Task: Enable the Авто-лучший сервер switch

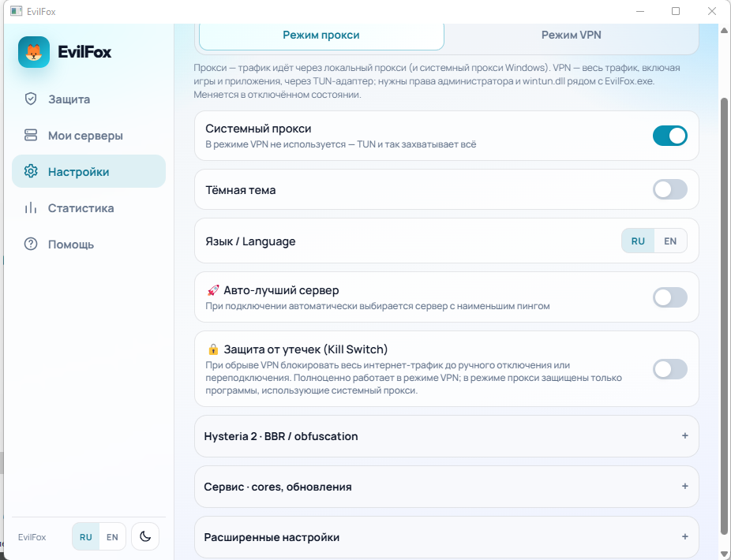Action: tap(670, 297)
